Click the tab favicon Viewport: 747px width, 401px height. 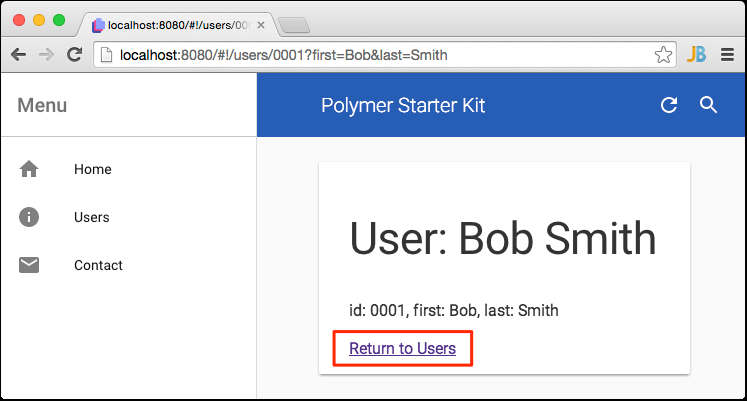pyautogui.click(x=98, y=25)
